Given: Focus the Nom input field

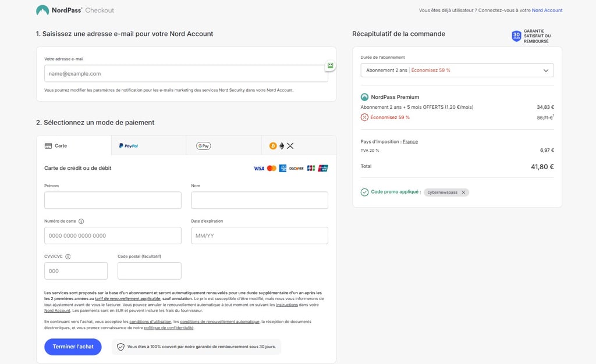Looking at the screenshot, I should (x=260, y=200).
